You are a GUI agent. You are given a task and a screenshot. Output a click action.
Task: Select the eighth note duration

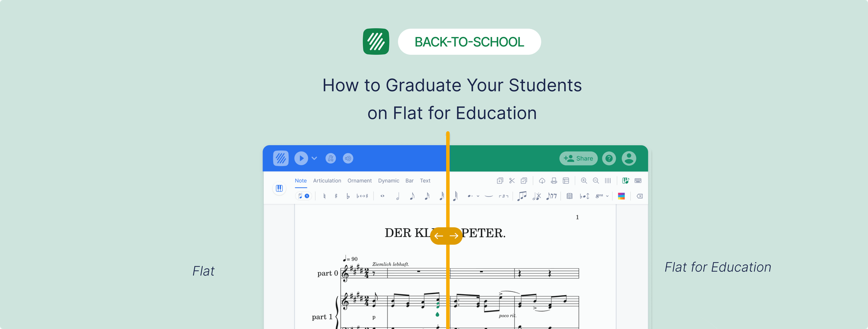[x=412, y=196]
